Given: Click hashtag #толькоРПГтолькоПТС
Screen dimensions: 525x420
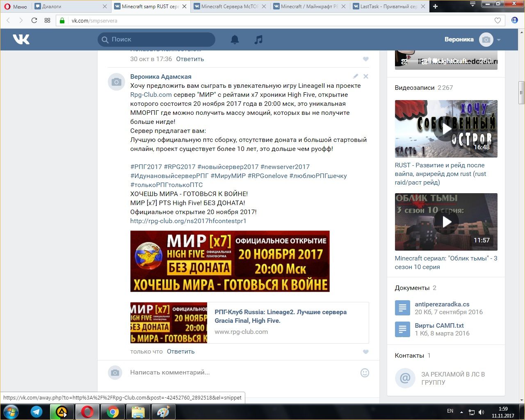Looking at the screenshot, I should coord(167,185).
